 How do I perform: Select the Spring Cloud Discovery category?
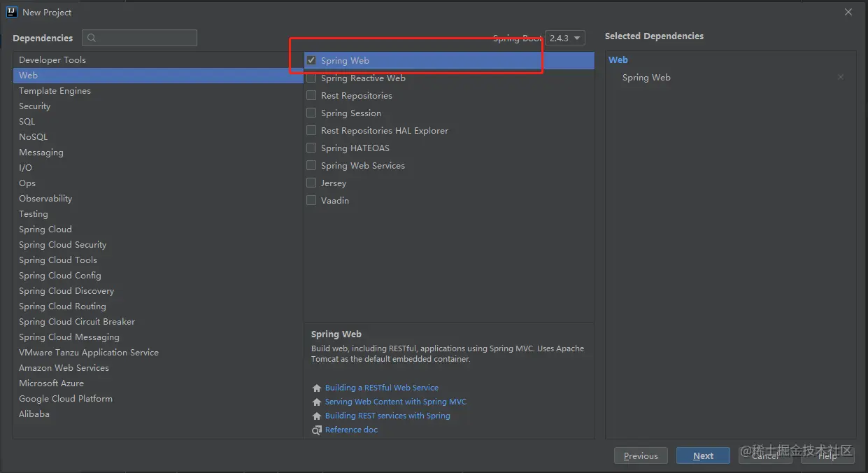(66, 291)
